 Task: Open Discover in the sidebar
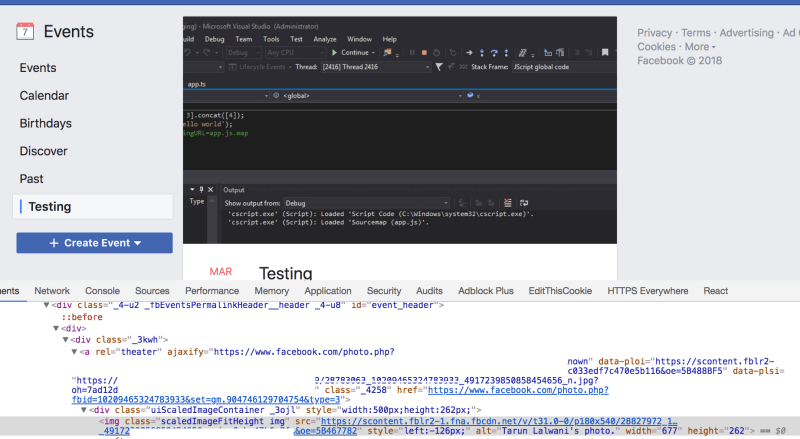[43, 151]
